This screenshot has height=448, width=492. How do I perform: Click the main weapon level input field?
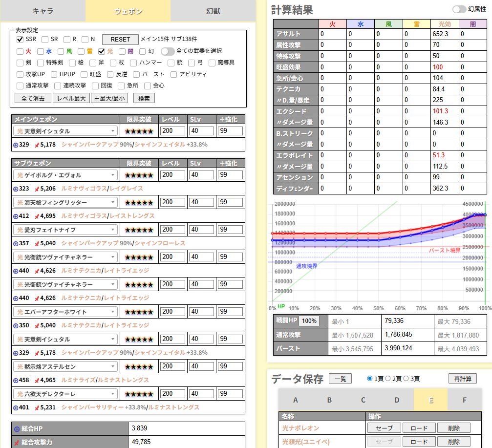(x=173, y=131)
